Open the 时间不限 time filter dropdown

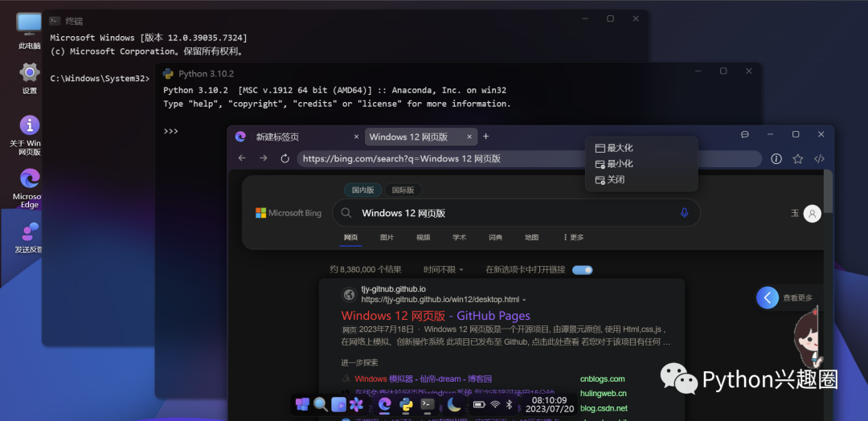coord(444,270)
